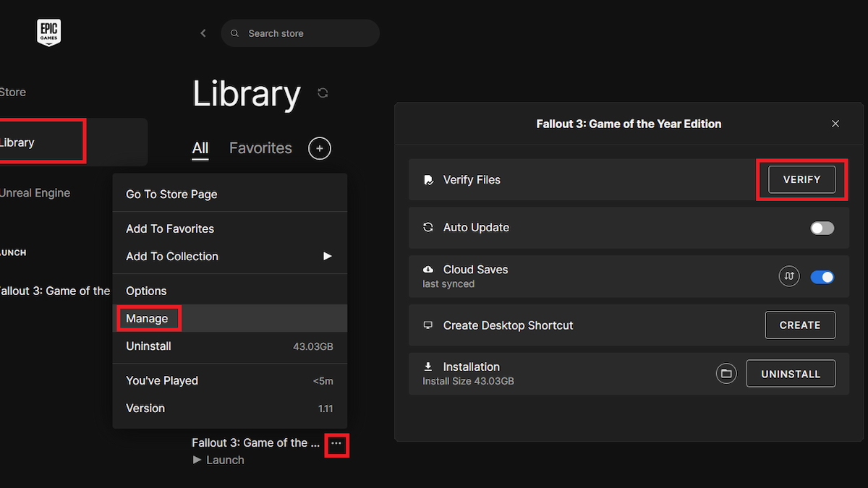Enable the Auto Update toggle
Image resolution: width=868 pixels, height=488 pixels.
point(822,228)
